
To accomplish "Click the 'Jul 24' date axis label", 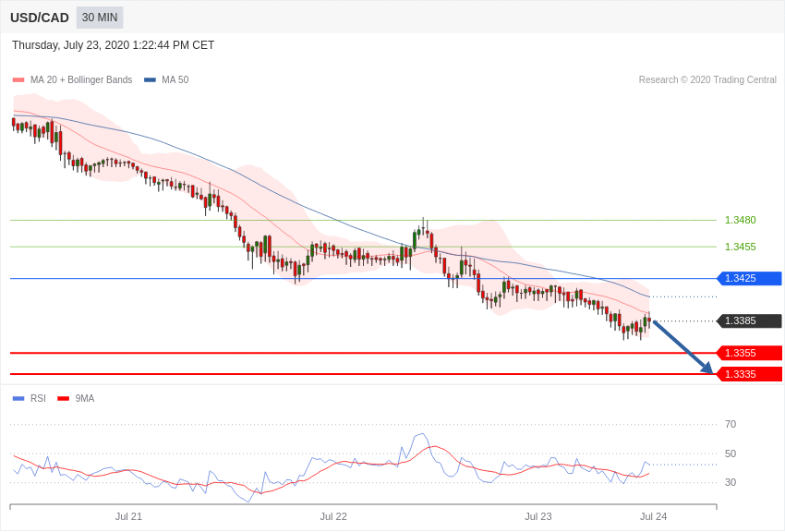I will click(x=653, y=516).
